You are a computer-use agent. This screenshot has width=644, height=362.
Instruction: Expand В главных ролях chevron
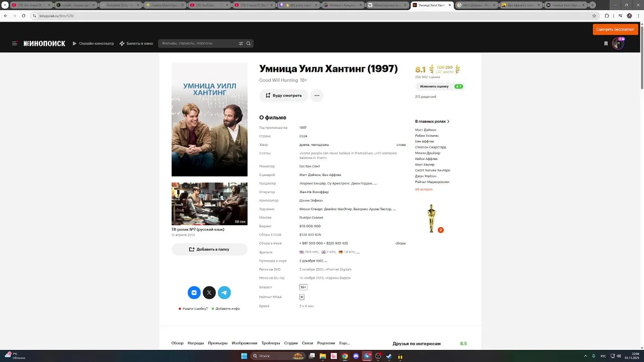[448, 121]
